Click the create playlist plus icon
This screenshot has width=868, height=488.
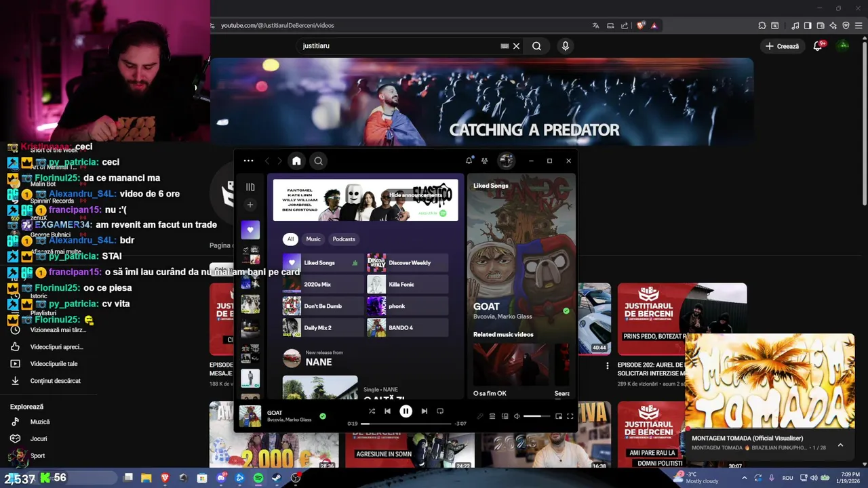click(250, 205)
